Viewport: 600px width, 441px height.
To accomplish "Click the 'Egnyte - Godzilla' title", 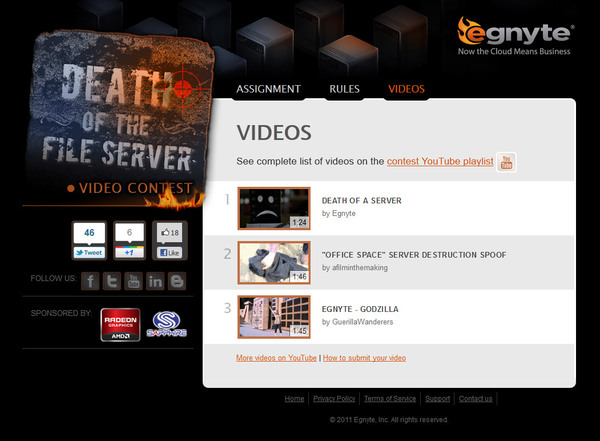I will (x=360, y=309).
